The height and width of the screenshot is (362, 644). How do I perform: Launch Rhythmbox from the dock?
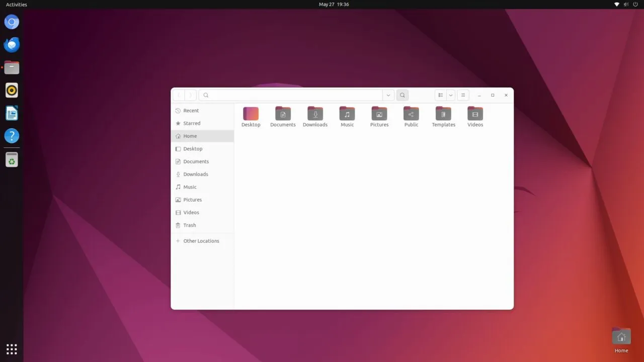(x=12, y=90)
